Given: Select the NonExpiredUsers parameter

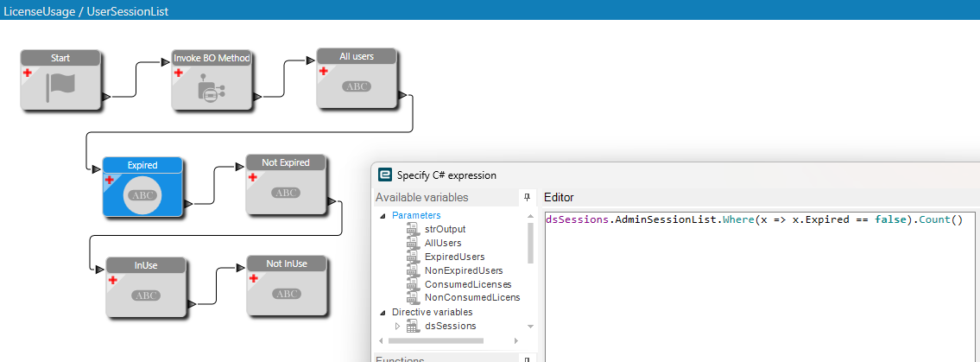Looking at the screenshot, I should point(464,270).
